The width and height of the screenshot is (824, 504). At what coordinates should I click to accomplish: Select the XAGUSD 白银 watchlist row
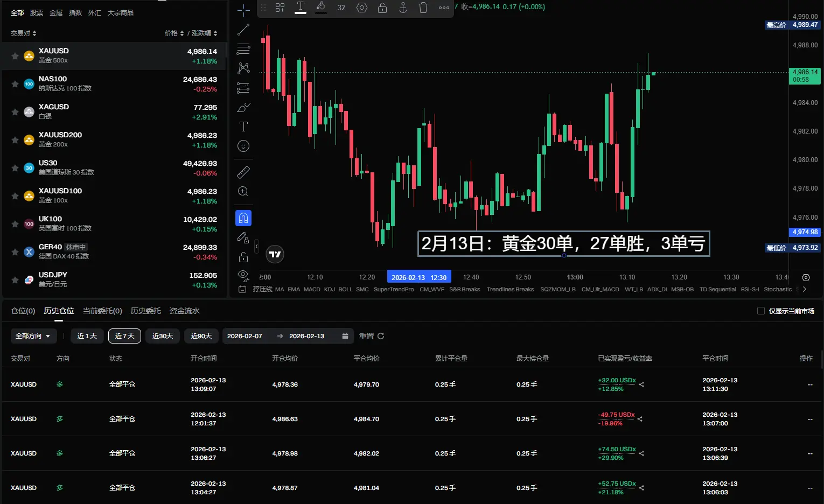pos(114,112)
